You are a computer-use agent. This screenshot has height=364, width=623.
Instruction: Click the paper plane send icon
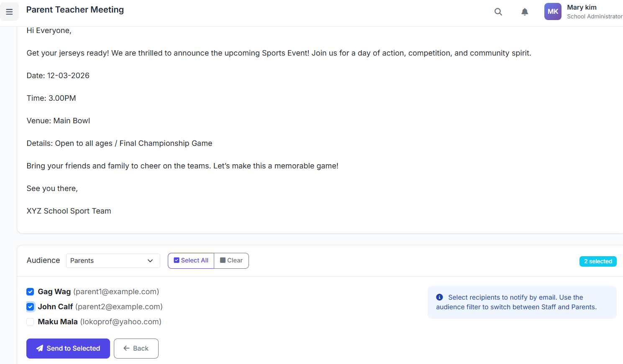(x=40, y=349)
